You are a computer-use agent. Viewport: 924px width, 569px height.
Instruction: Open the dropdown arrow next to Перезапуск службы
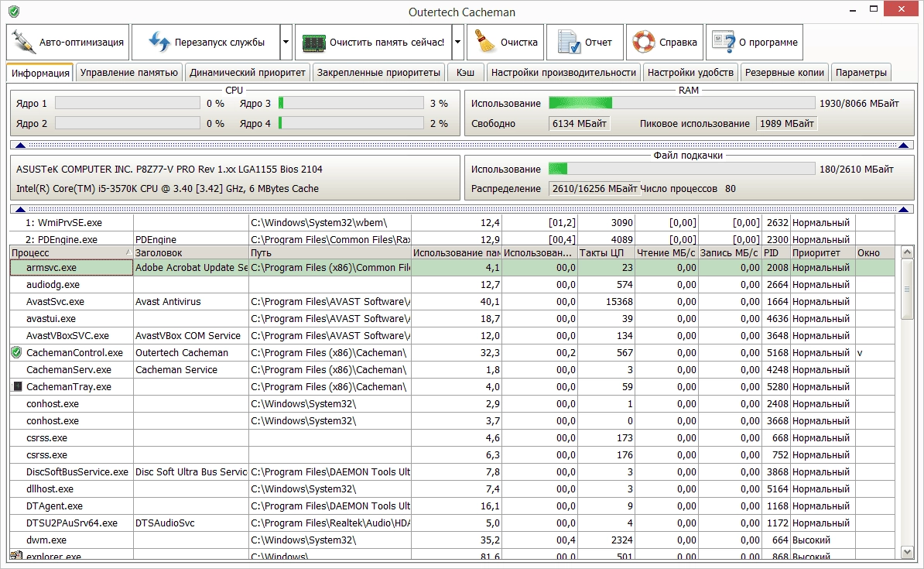tap(286, 42)
